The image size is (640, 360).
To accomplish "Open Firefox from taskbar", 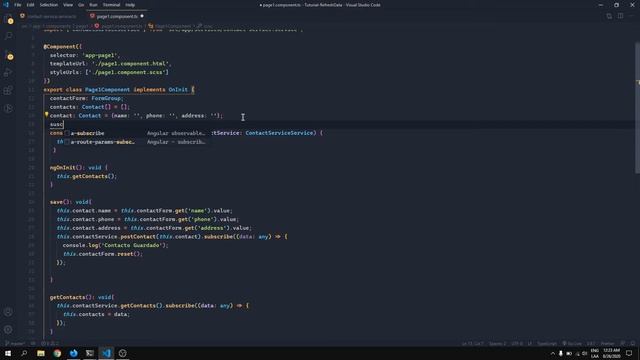I will click(73, 353).
